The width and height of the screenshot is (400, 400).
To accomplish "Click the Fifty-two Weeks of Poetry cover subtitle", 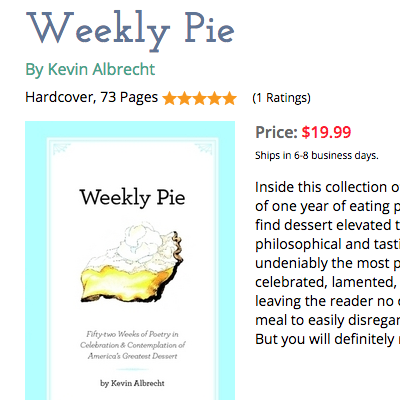I will pyautogui.click(x=132, y=345).
